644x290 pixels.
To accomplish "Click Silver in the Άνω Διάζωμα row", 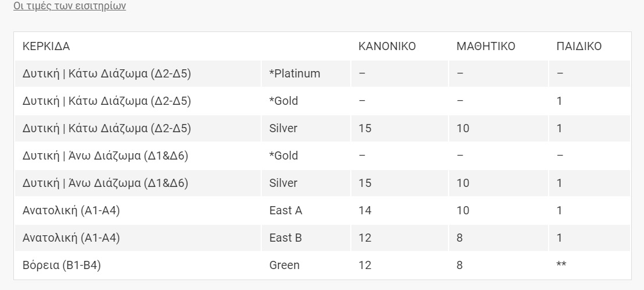I will [283, 183].
